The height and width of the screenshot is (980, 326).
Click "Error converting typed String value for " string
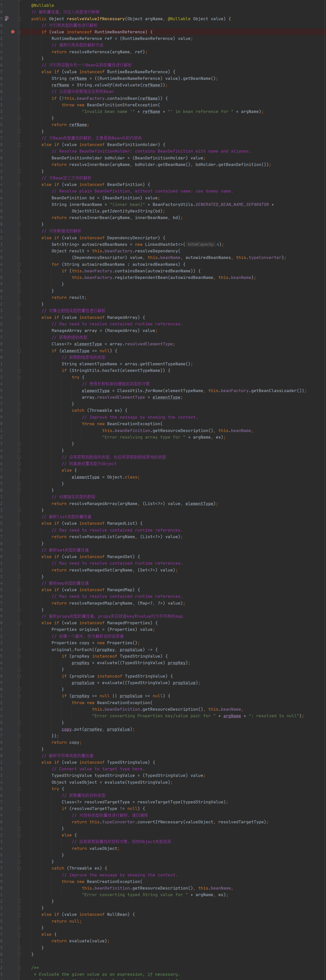(135, 895)
